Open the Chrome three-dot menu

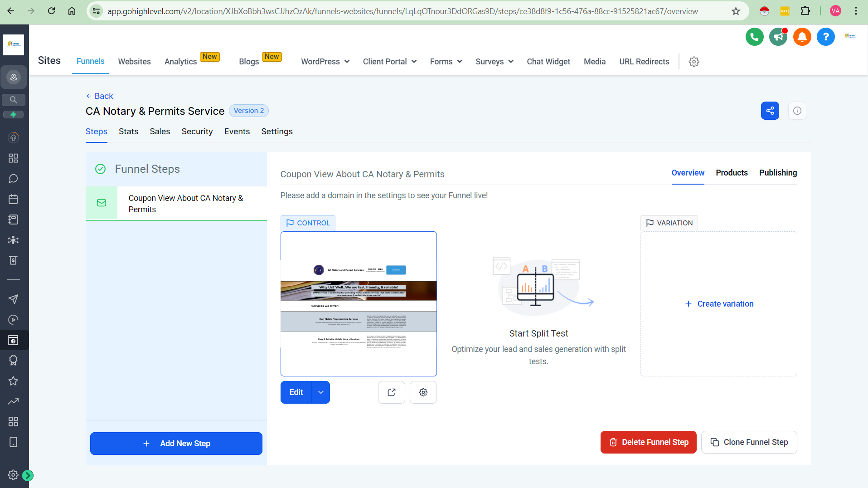[x=856, y=11]
